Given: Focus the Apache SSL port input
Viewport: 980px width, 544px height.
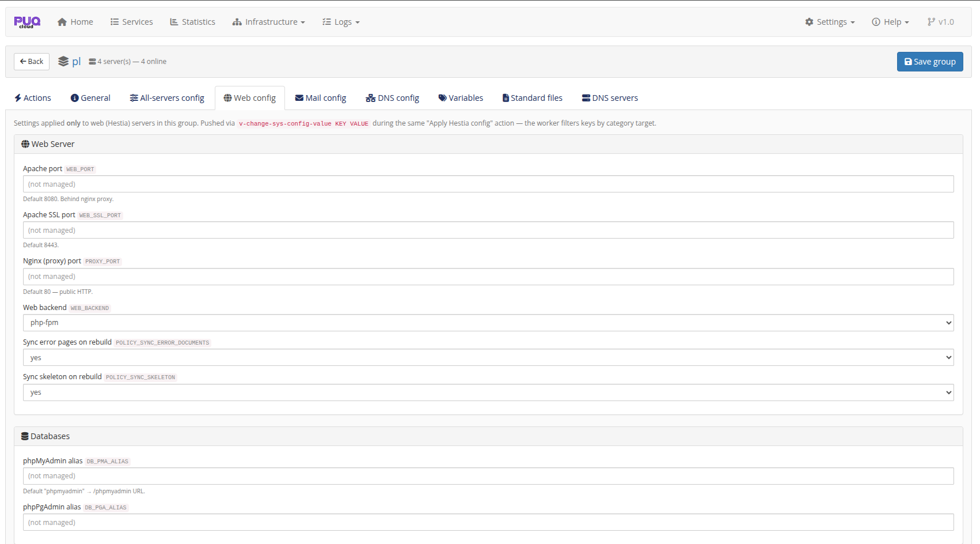Looking at the screenshot, I should pyautogui.click(x=488, y=231).
